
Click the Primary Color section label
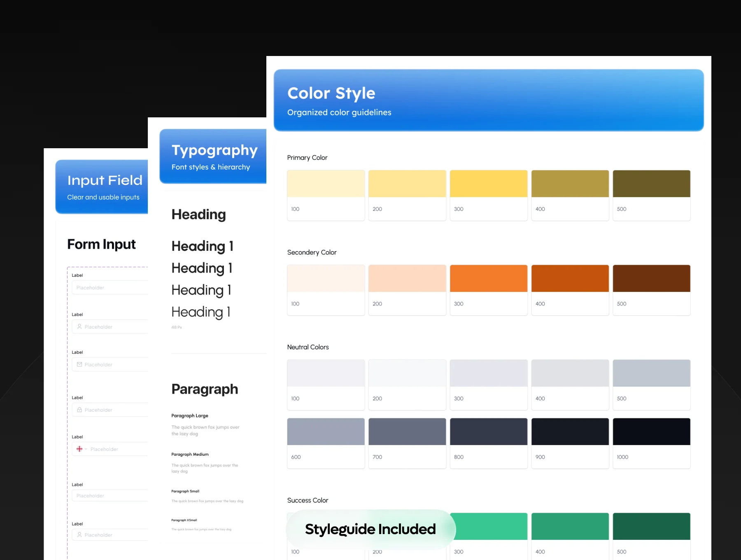pos(307,158)
